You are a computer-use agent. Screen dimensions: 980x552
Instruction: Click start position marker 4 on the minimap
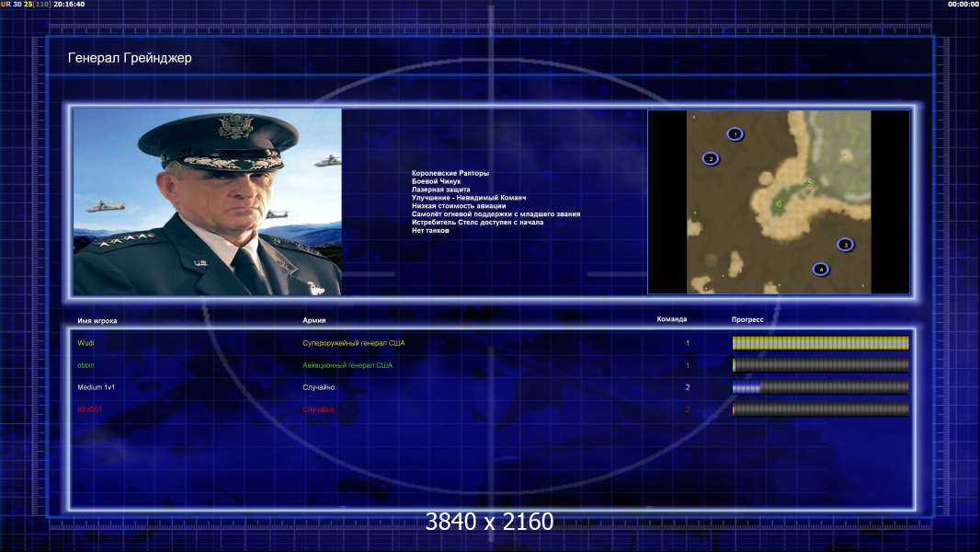click(821, 270)
